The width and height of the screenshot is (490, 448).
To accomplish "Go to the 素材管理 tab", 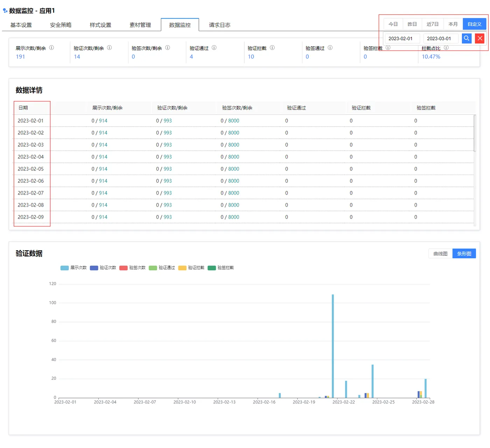I will 140,25.
